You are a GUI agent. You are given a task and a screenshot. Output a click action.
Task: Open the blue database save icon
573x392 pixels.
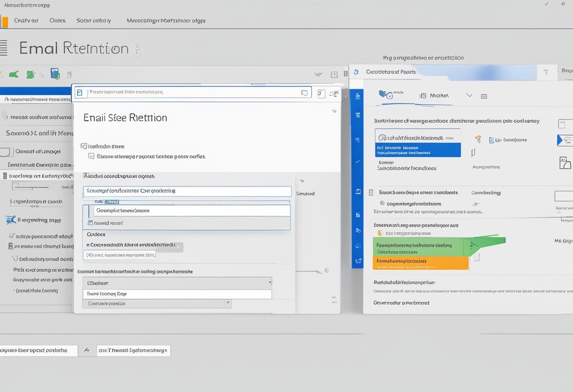click(x=55, y=74)
